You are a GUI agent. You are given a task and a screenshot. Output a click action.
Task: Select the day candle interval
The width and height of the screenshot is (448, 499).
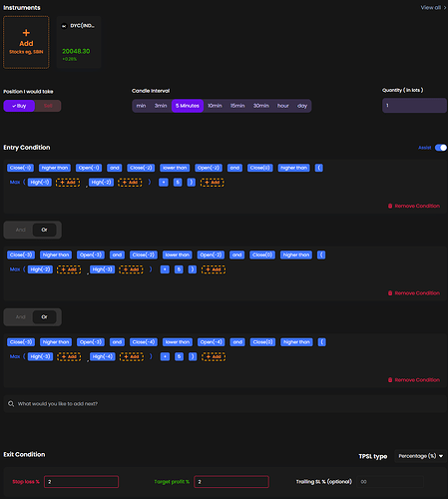(x=302, y=106)
